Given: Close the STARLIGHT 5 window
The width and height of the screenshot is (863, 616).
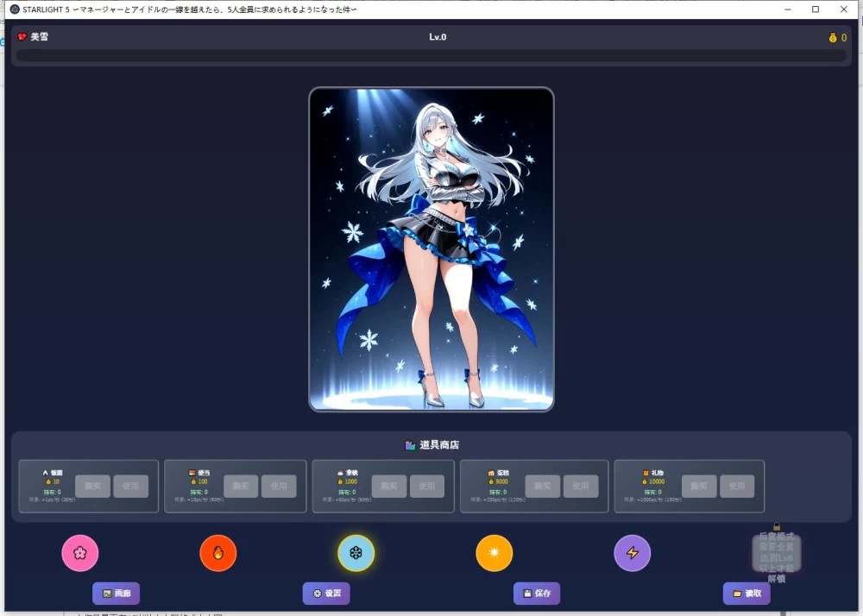Looking at the screenshot, I should (844, 9).
